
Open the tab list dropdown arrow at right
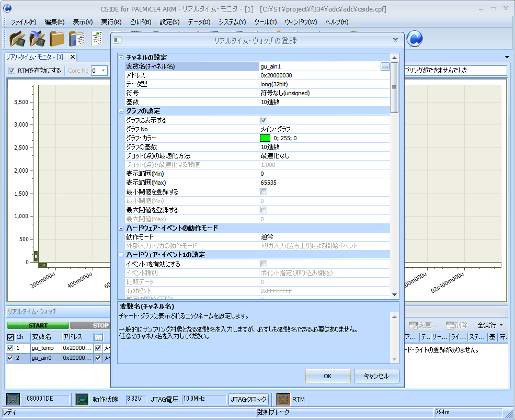(x=507, y=57)
